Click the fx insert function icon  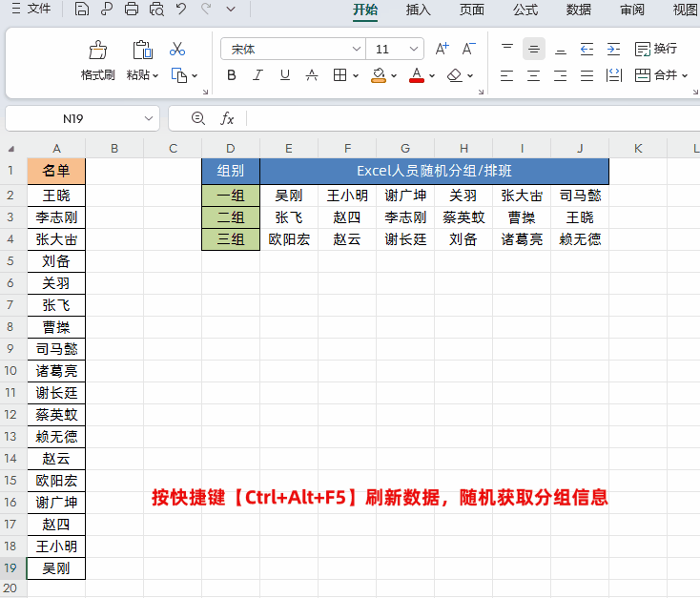[x=227, y=118]
